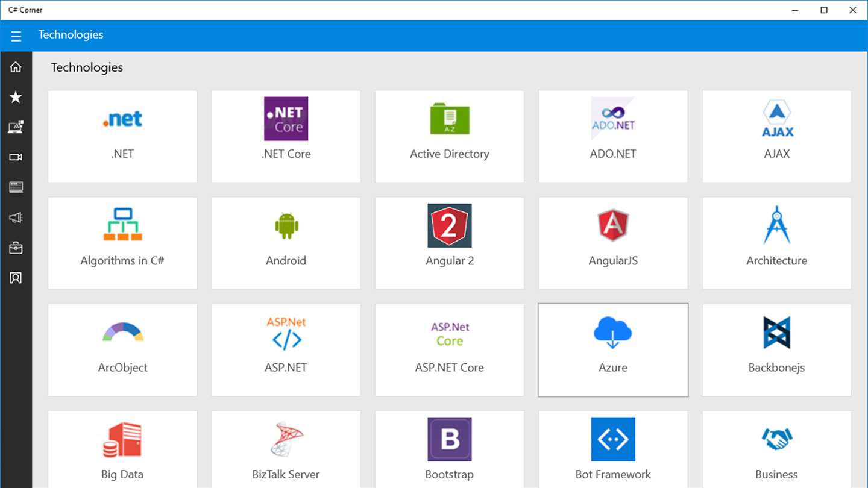Viewport: 868px width, 488px height.
Task: Open the computer learning sidebar icon
Action: tap(16, 127)
